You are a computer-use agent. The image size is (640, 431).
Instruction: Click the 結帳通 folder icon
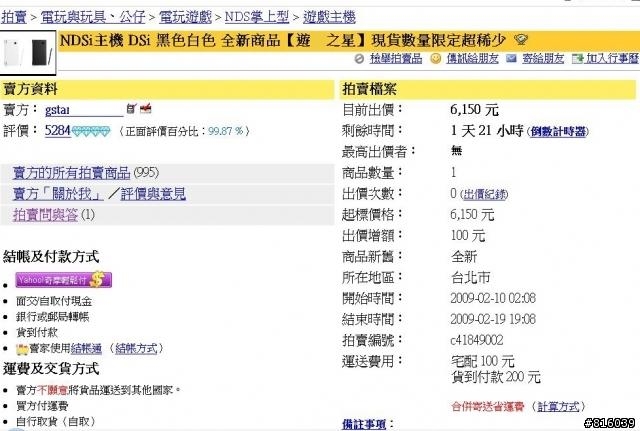point(22,349)
